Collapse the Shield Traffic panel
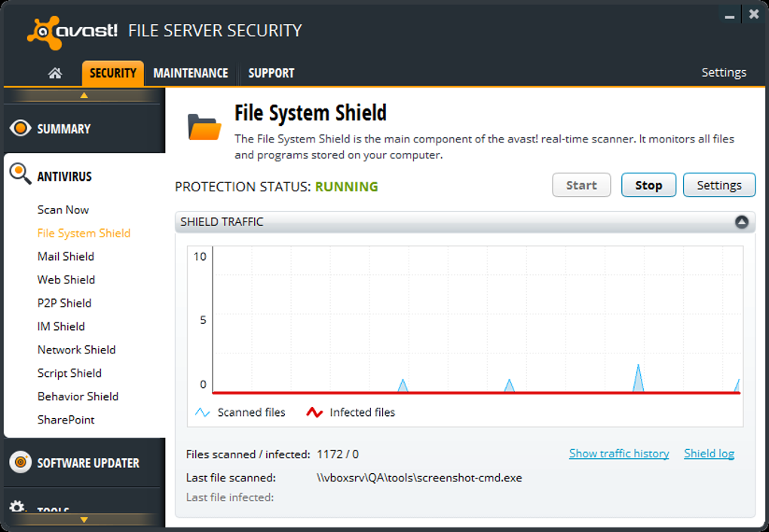Screen dimensions: 769x532 click(x=741, y=222)
